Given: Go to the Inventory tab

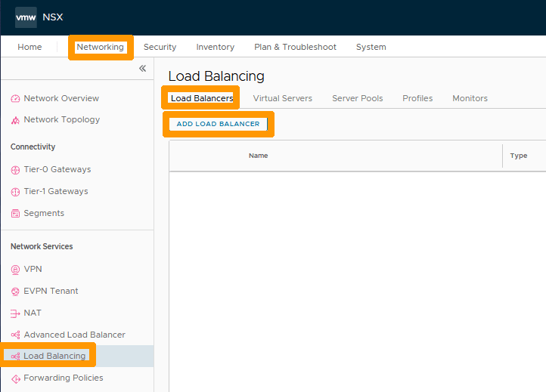Looking at the screenshot, I should (216, 47).
